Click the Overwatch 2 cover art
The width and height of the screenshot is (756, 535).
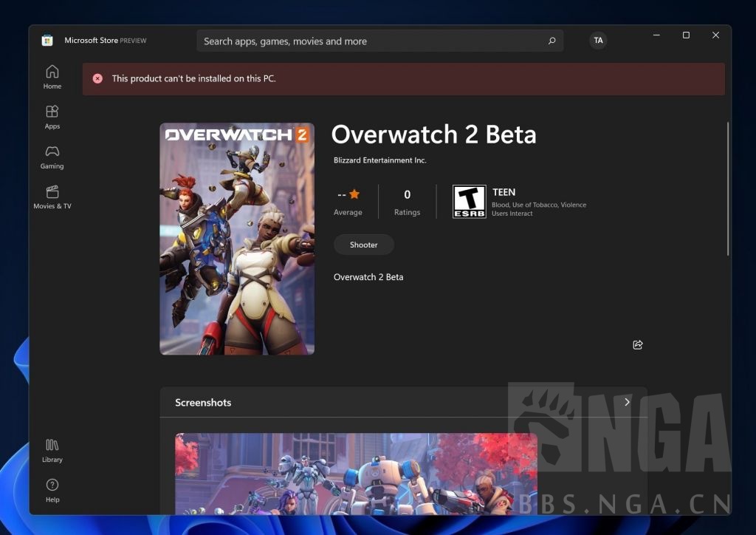[x=237, y=239]
